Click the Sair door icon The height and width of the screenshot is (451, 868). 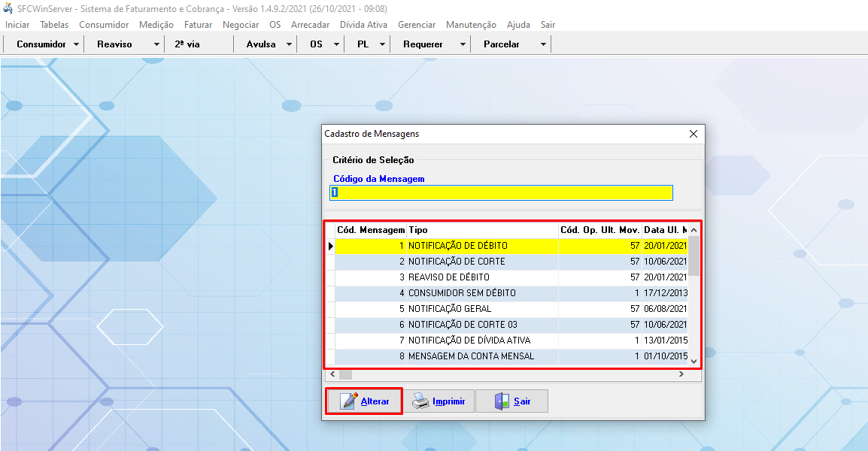pyautogui.click(x=502, y=401)
